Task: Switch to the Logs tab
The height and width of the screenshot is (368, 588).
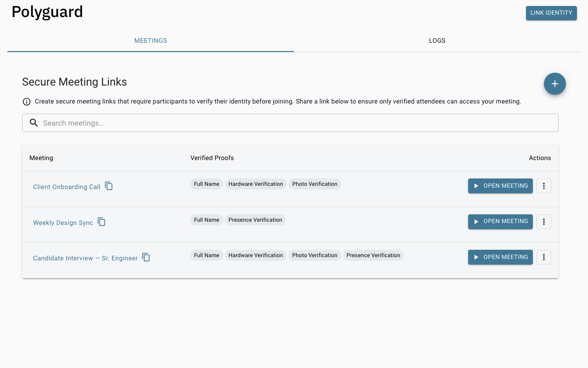Action: tap(437, 40)
